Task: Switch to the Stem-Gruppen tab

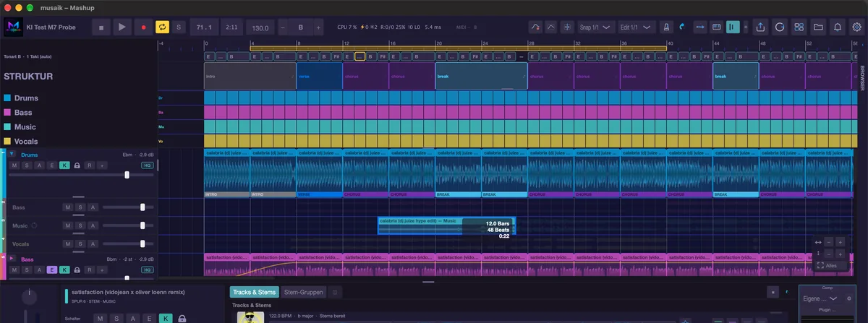Action: (304, 292)
